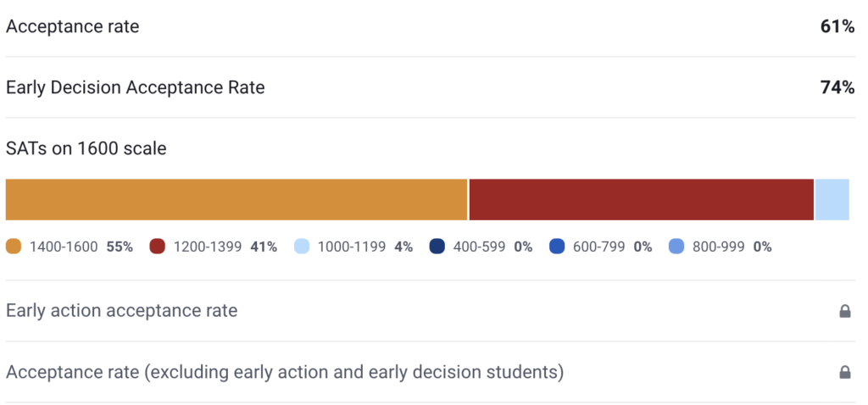Click the dark red 1200-1399 legend dot
This screenshot has height=405, width=868.
coord(157,247)
